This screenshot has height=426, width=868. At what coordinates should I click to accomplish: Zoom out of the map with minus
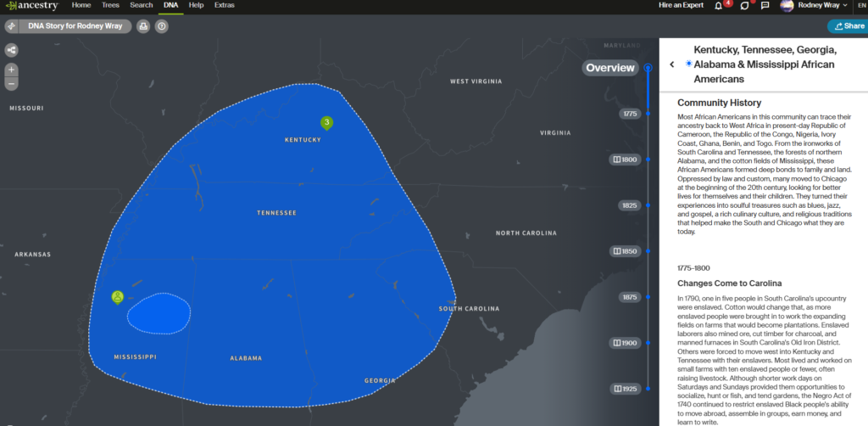[11, 84]
